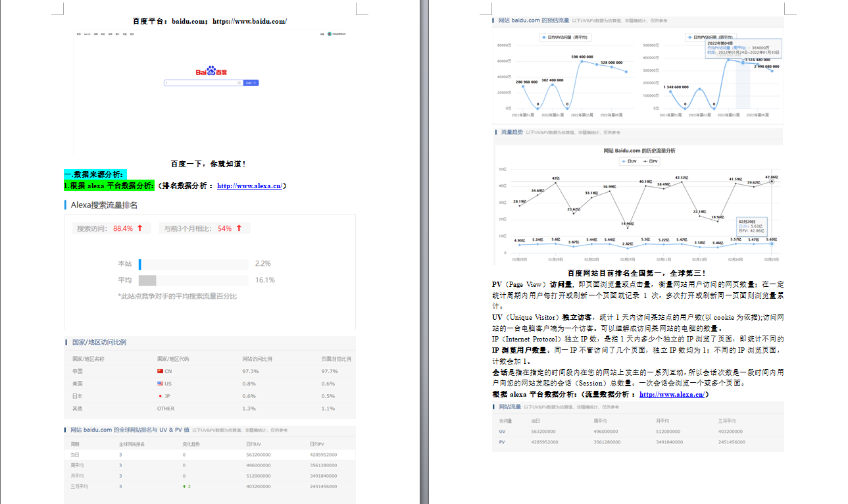Click the 页面浏览比例 column header
This screenshot has height=504, width=848.
point(336,359)
